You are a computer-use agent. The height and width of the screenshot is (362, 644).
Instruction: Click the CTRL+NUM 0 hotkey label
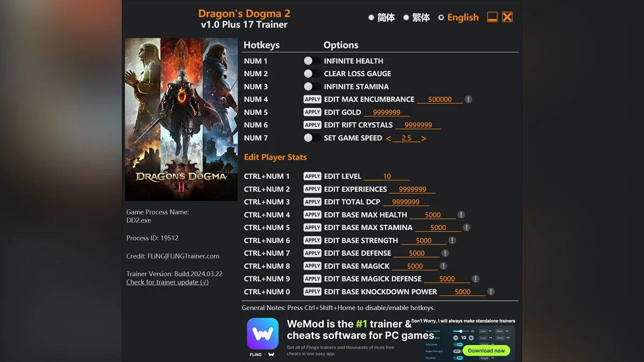267,292
